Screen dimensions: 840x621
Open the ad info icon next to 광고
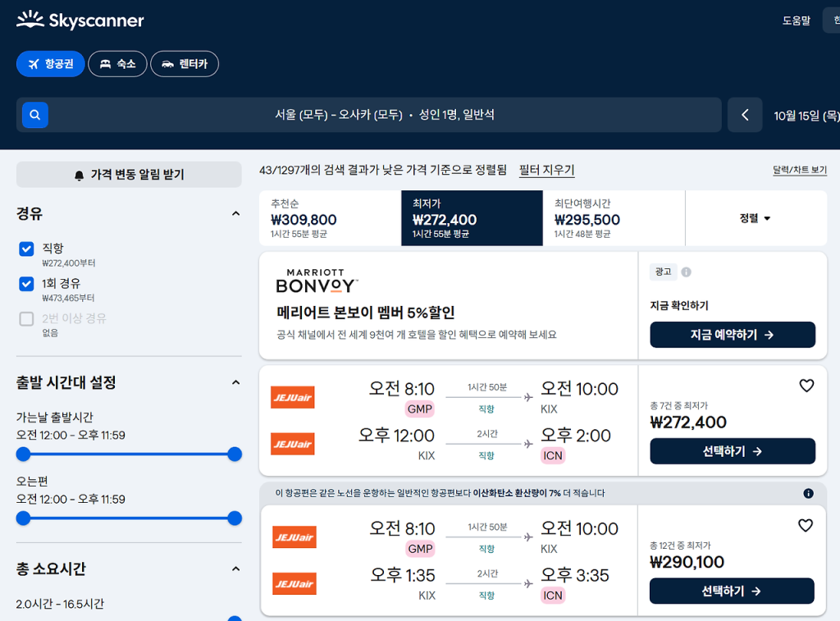click(x=686, y=272)
